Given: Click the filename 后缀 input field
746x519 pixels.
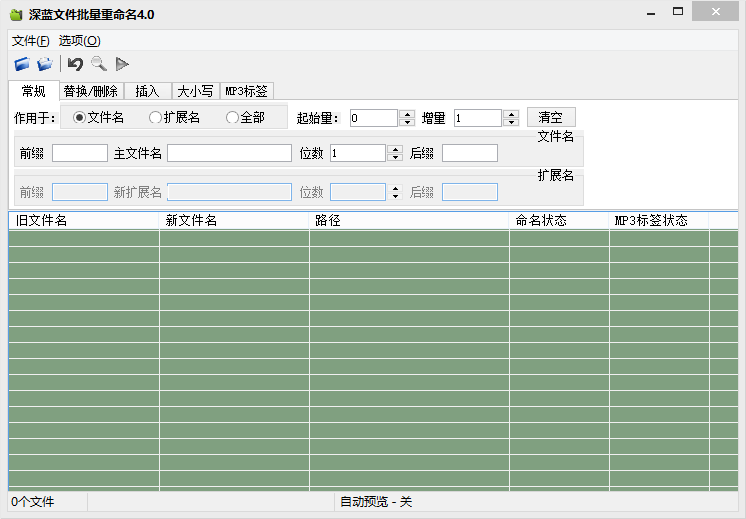Looking at the screenshot, I should tap(470, 153).
